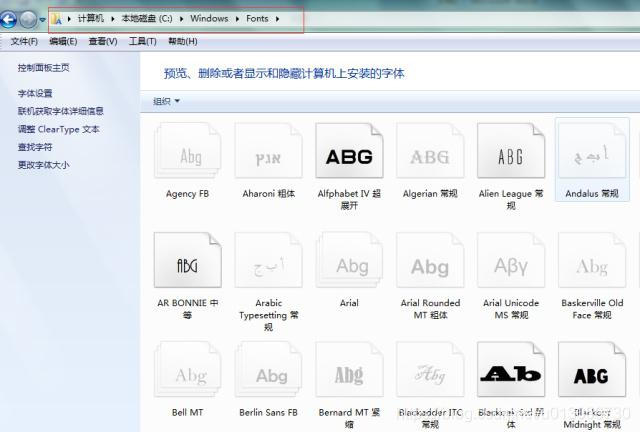Go to 本地磁盘 (C:) breadcrumb
640x432 pixels.
coord(147,19)
